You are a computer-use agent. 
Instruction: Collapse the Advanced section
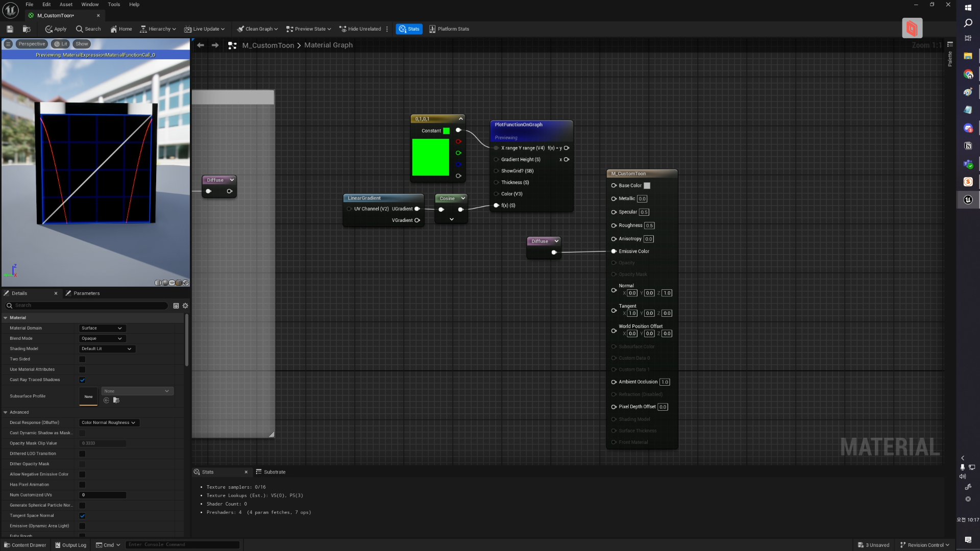click(6, 412)
